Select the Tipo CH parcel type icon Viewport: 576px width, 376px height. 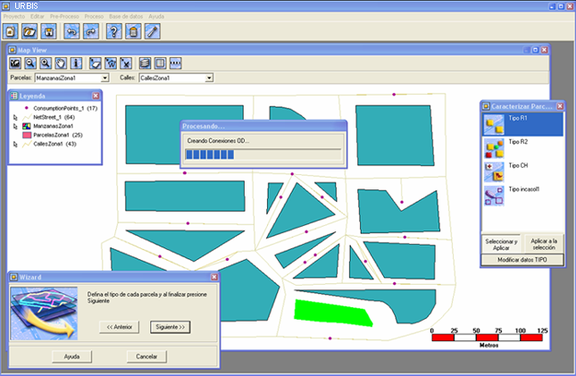[494, 172]
